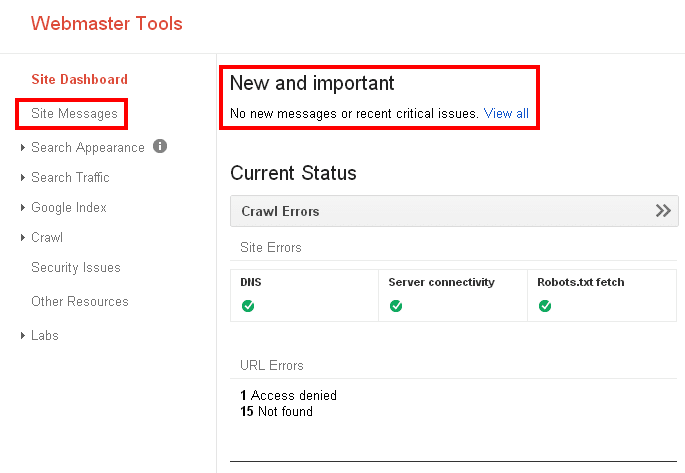Screen dimensions: 685x473
Task: Go to Security Issues
Action: tap(76, 267)
